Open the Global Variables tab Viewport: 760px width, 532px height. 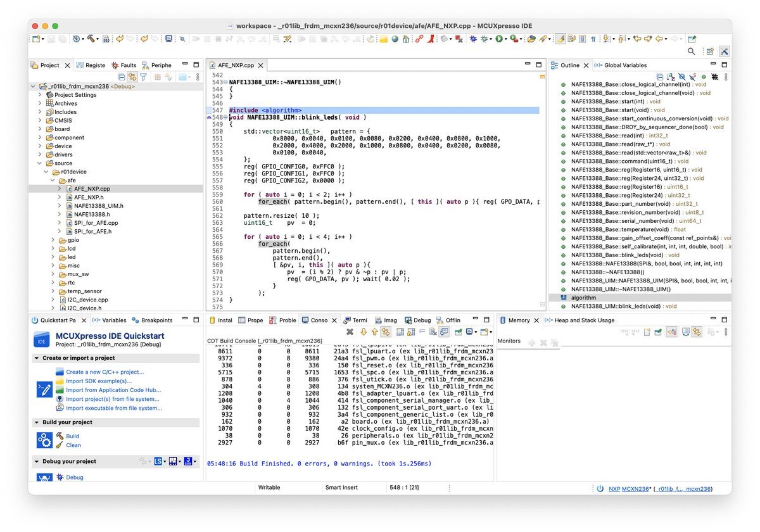pos(620,65)
